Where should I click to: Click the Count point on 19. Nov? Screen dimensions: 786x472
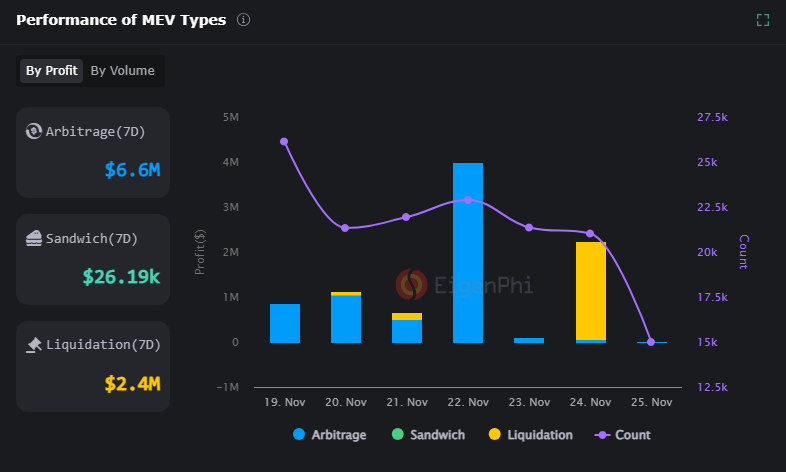(284, 142)
